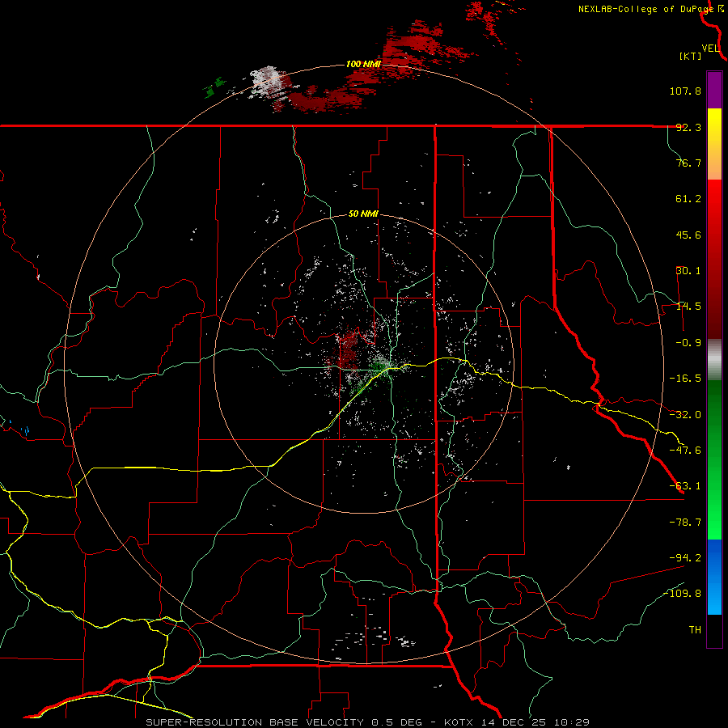Select the -16.5 scale value

click(685, 379)
